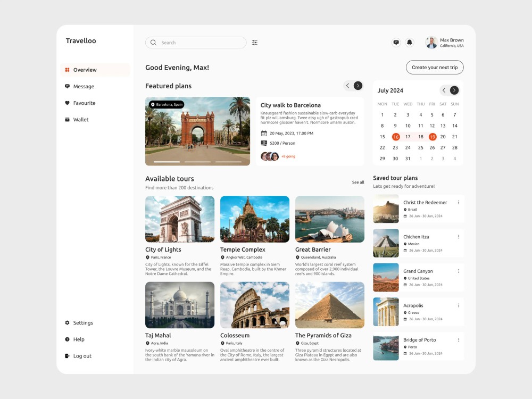The height and width of the screenshot is (399, 532).
Task: Click the Favourite heart icon in sidebar
Action: tap(67, 103)
